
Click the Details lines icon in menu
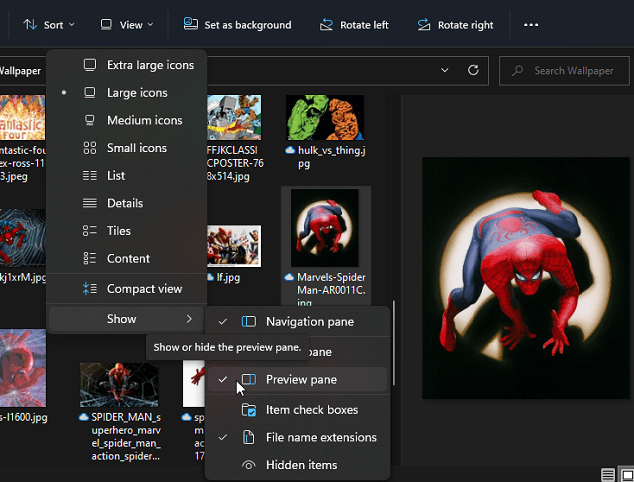tap(90, 203)
